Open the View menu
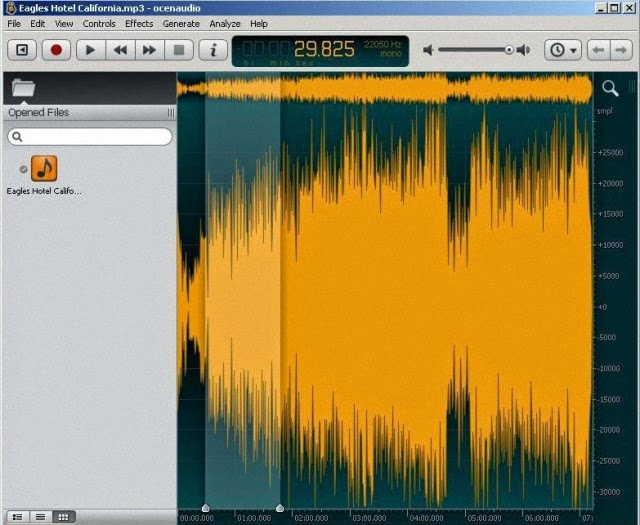The height and width of the screenshot is (525, 640). click(64, 24)
